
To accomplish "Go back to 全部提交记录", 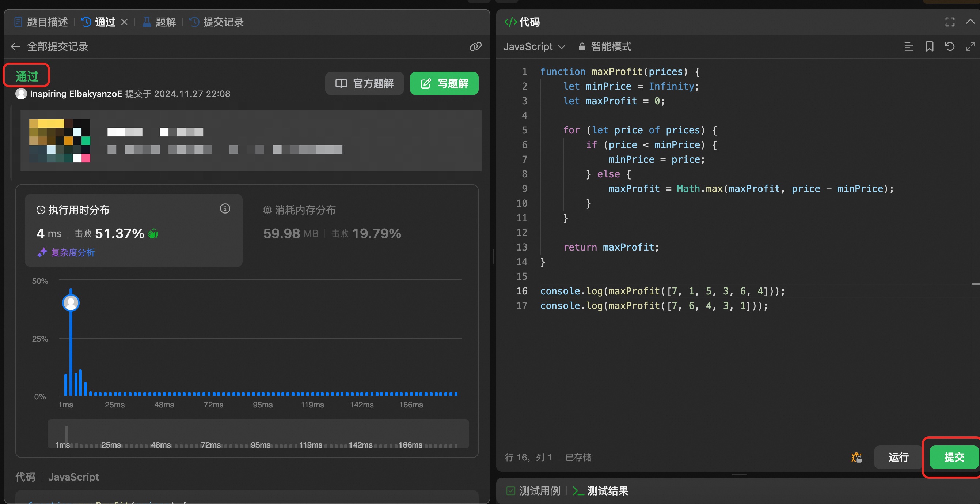I will [49, 46].
